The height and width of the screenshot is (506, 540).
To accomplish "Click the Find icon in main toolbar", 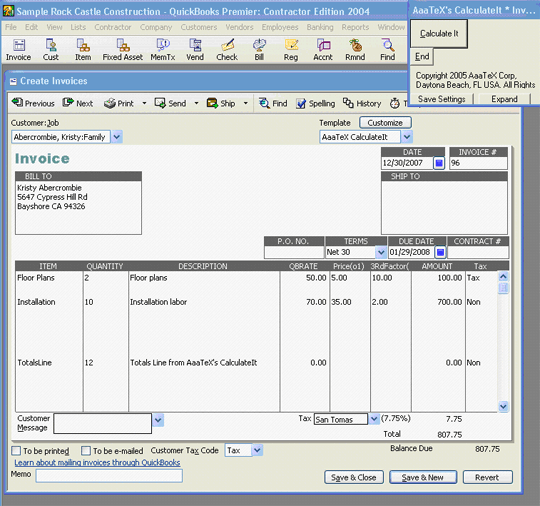I will coord(387,50).
